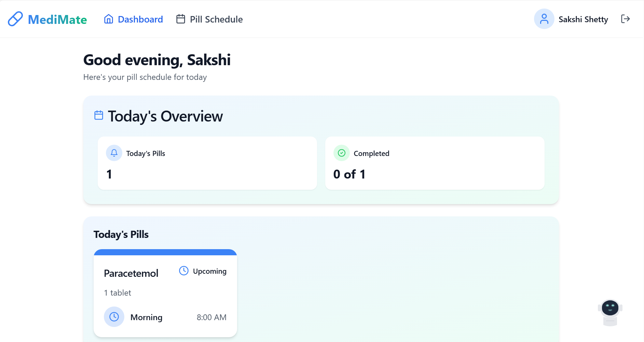Click the Completed 0 of 1 card
This screenshot has height=342, width=644.
435,163
